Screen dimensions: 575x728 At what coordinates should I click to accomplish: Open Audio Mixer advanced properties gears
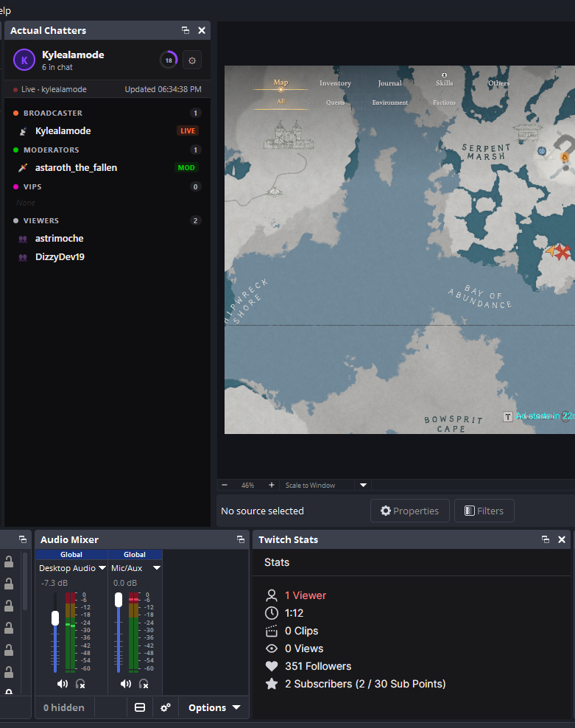(x=165, y=707)
